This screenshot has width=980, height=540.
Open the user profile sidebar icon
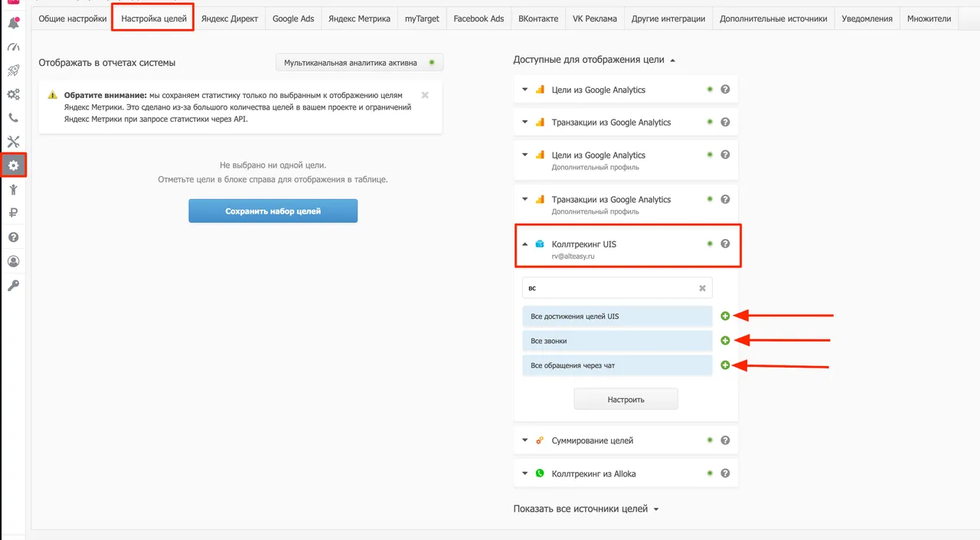point(13,261)
